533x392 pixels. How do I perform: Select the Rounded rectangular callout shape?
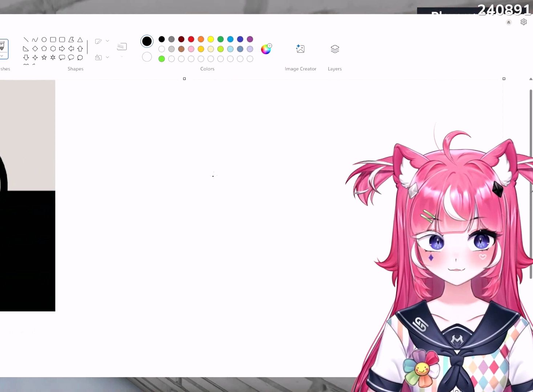pos(62,57)
